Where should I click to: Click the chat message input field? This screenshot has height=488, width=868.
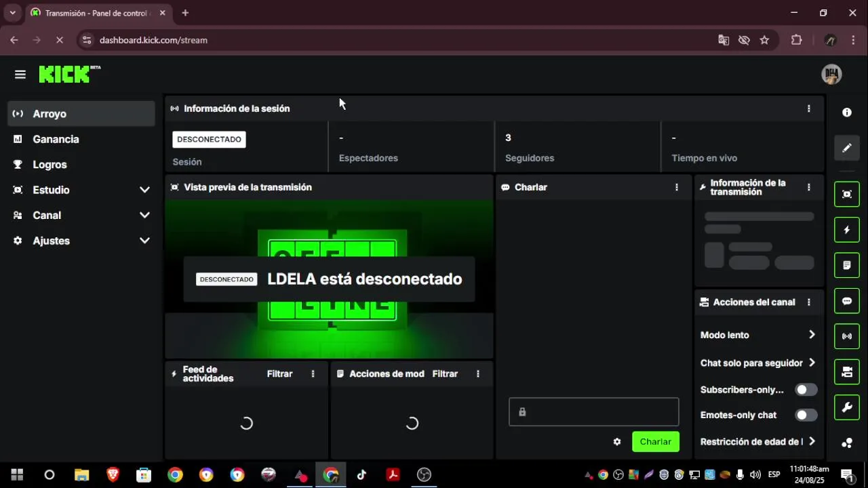pos(593,412)
